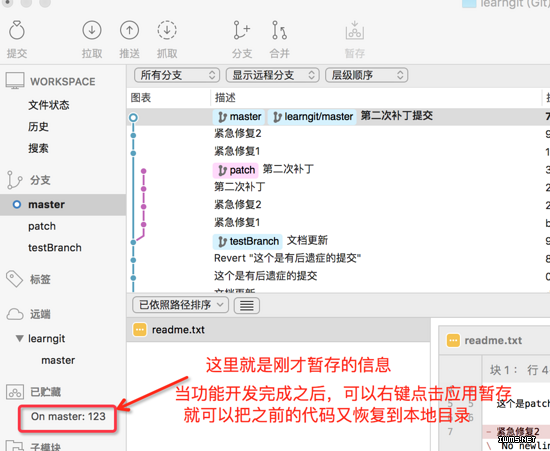Click the learngit/master remote branch label
This screenshot has width=550, height=451.
(x=312, y=117)
